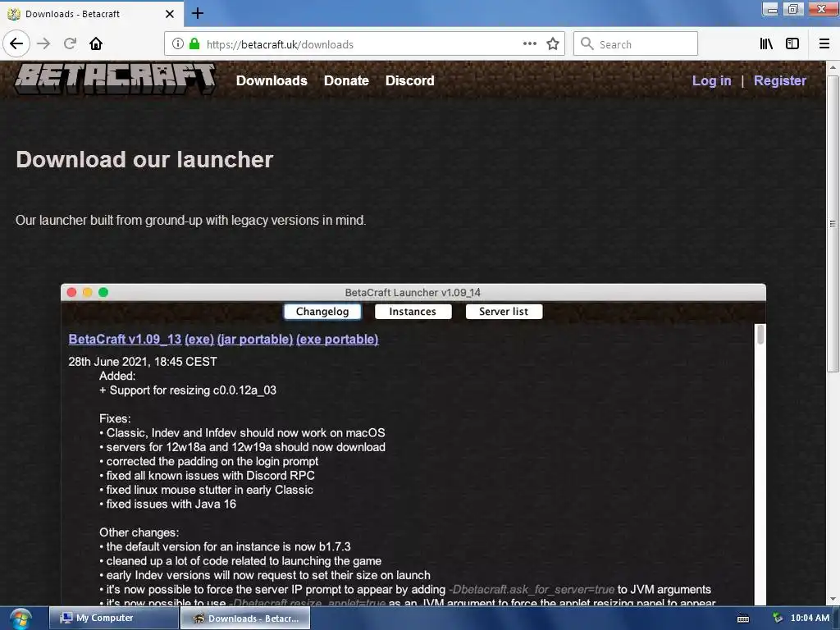
Task: Open the Donate nav menu item
Action: coord(346,80)
